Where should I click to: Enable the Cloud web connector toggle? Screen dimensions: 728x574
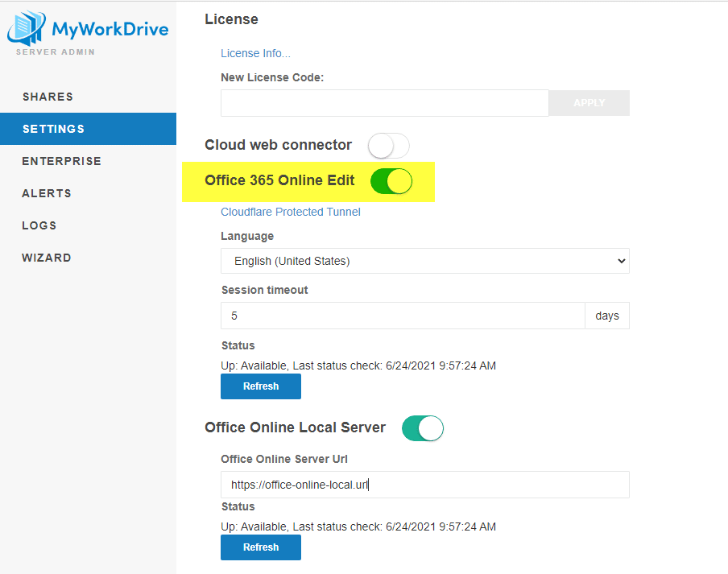[x=389, y=146]
